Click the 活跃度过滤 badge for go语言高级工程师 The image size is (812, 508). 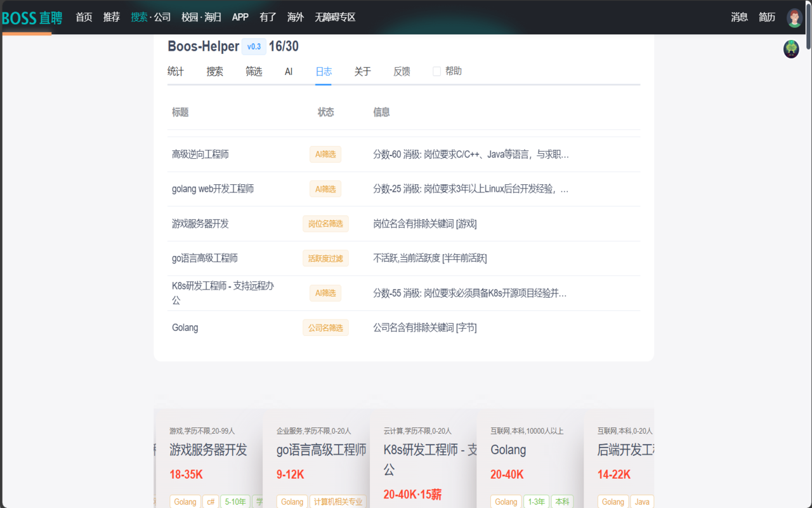click(325, 258)
